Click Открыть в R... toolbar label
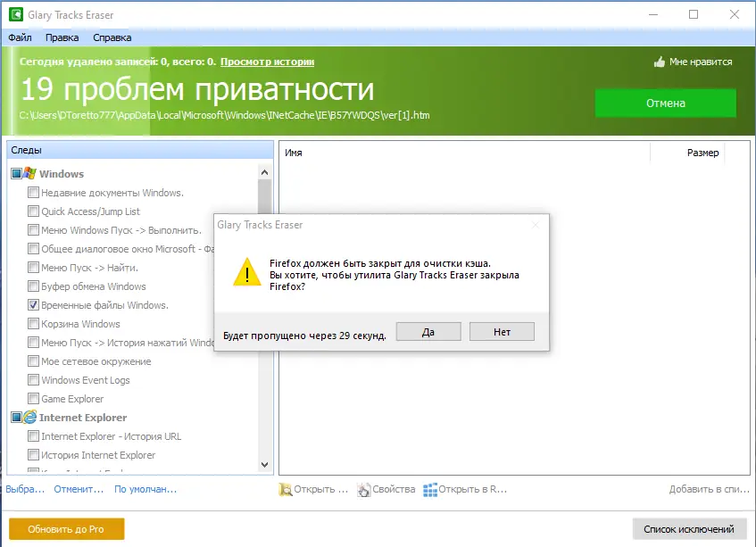756x547 pixels. pyautogui.click(x=472, y=489)
